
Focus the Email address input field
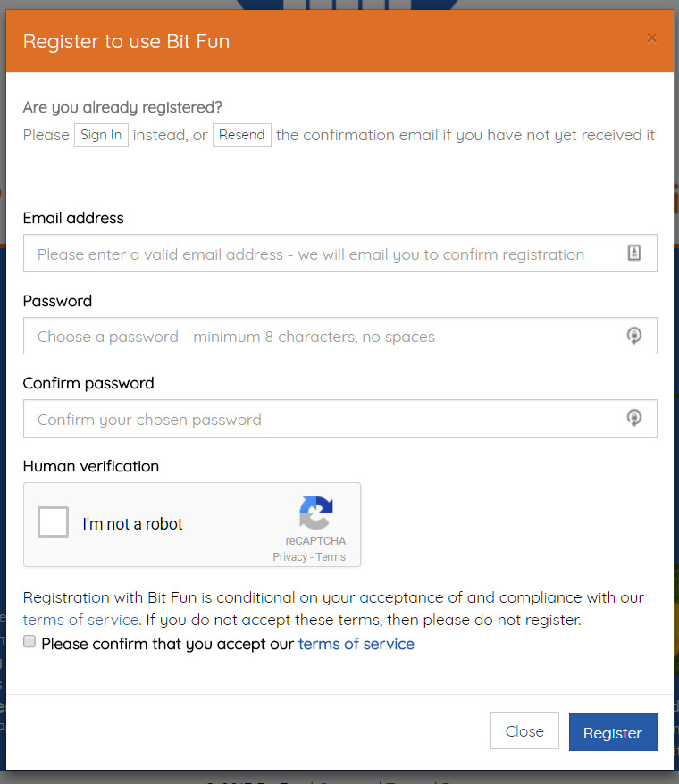point(340,254)
